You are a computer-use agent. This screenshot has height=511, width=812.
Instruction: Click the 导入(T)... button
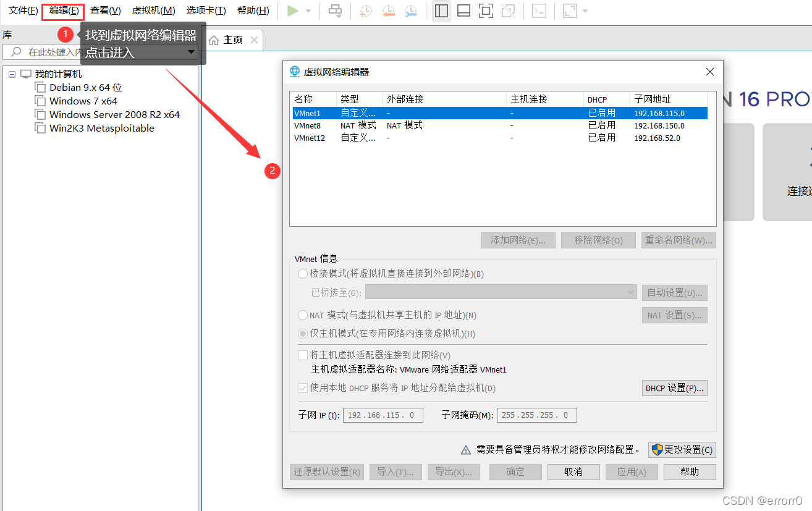395,472
